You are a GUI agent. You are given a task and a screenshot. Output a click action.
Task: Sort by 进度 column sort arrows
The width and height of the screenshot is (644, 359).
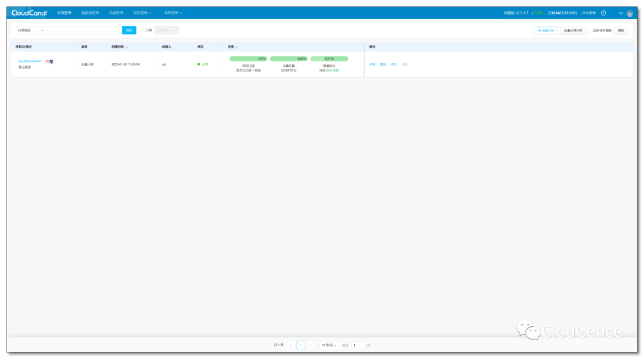click(237, 47)
